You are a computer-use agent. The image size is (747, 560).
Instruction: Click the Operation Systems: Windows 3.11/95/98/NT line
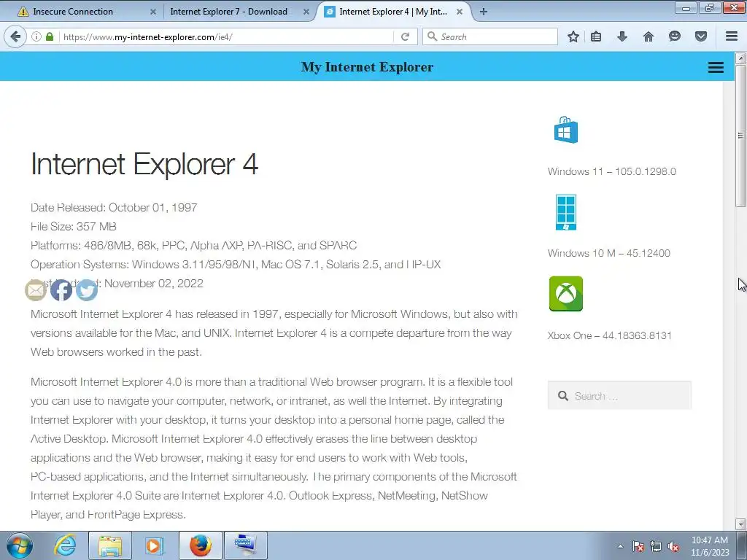click(x=236, y=264)
